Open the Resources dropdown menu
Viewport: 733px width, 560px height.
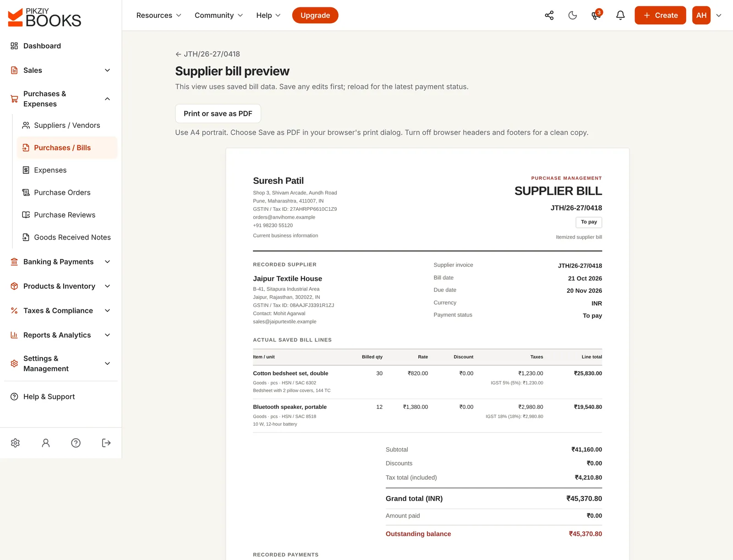159,16
